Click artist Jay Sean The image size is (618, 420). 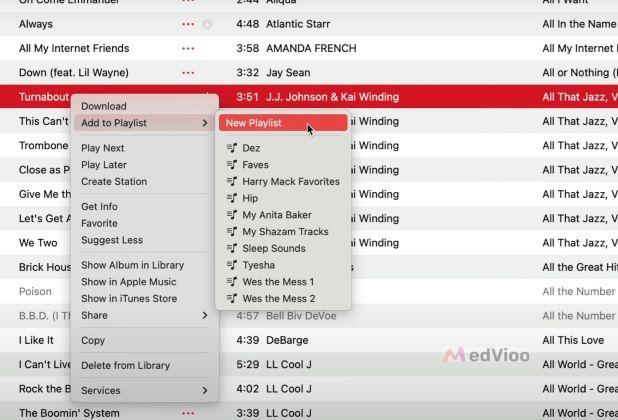[288, 73]
